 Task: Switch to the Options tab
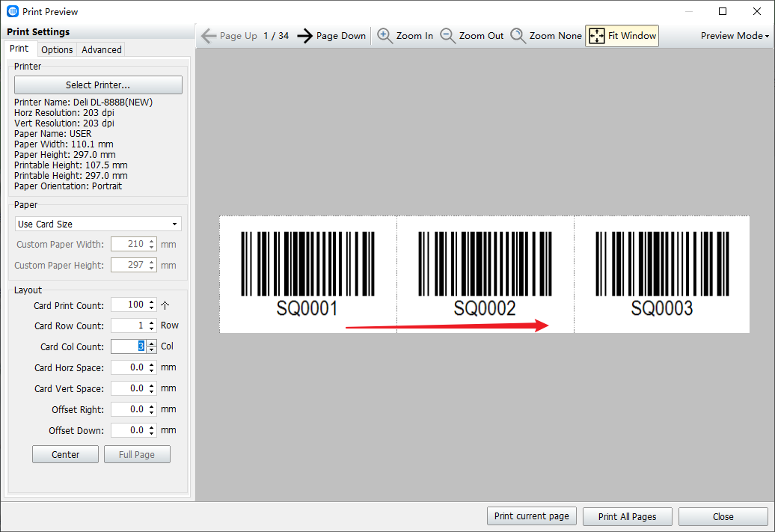pos(57,49)
